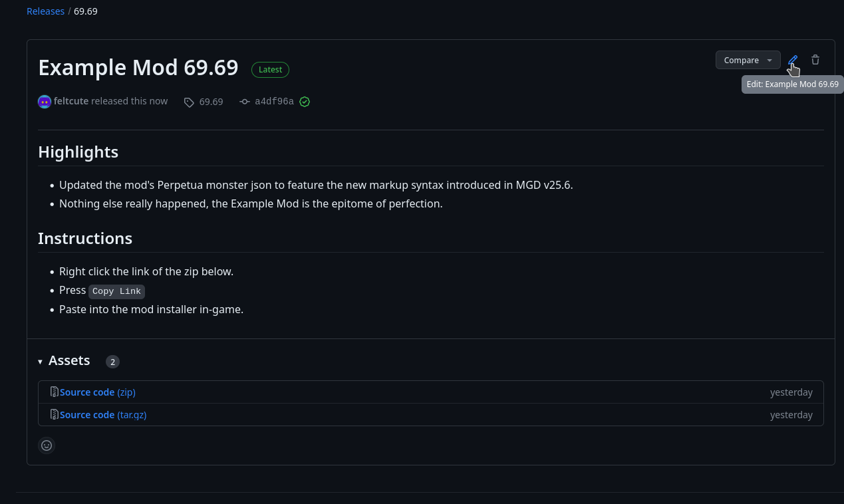Collapse the Assets section triangle
The height and width of the screenshot is (504, 844).
click(41, 362)
